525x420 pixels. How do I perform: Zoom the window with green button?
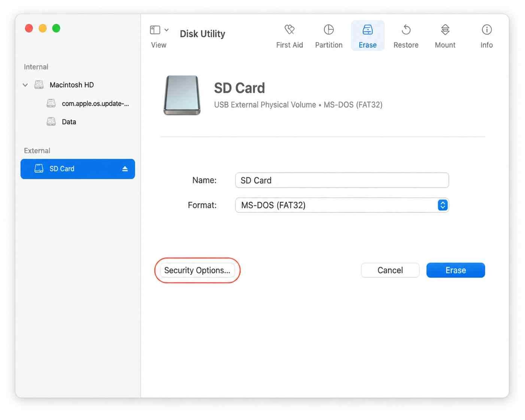coord(56,28)
